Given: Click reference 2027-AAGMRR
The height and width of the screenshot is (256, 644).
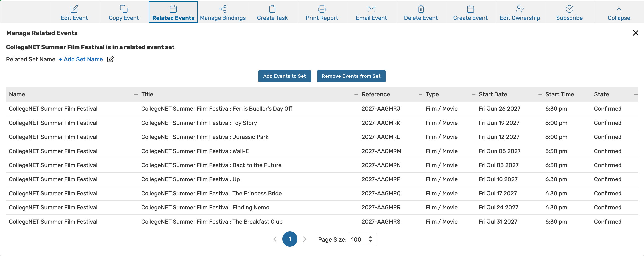Looking at the screenshot, I should point(381,207).
